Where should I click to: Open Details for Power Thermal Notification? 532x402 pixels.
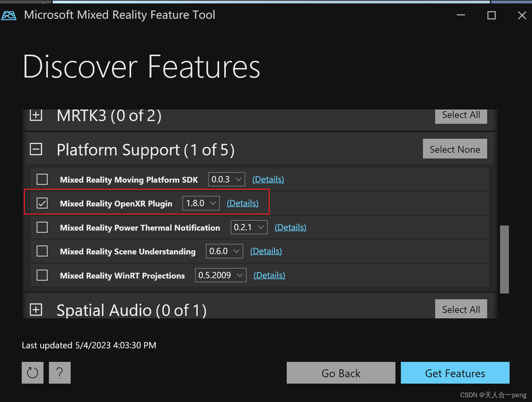point(290,227)
